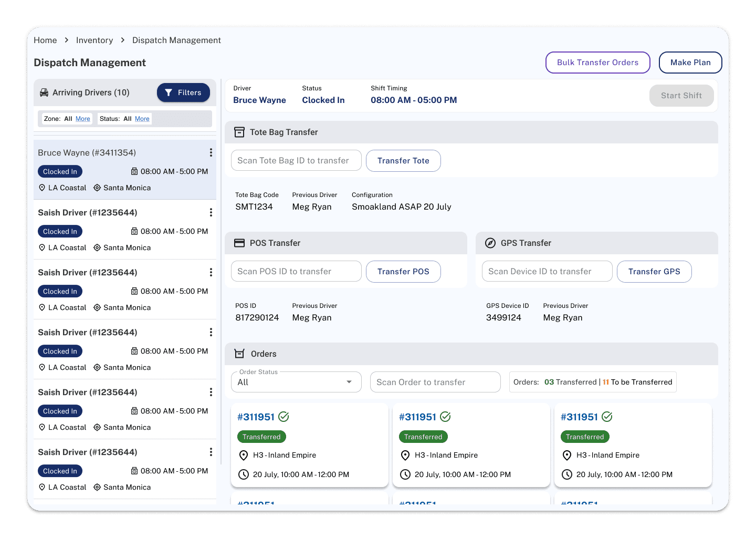
Task: Open the Order Status dropdown
Action: [296, 382]
